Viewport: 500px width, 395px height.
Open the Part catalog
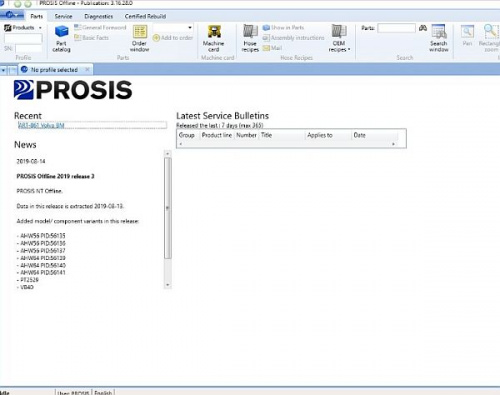tap(61, 39)
